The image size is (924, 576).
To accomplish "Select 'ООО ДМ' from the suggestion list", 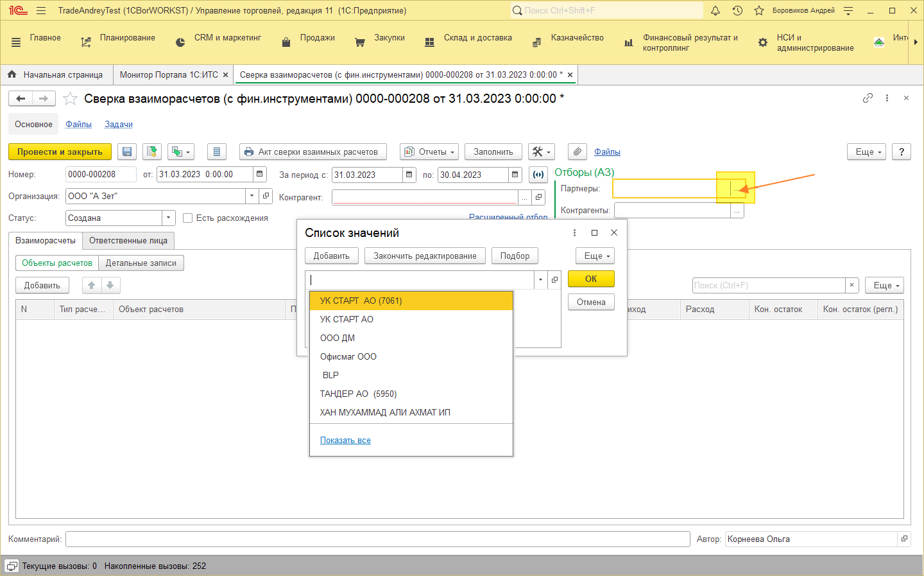I will tap(338, 338).
